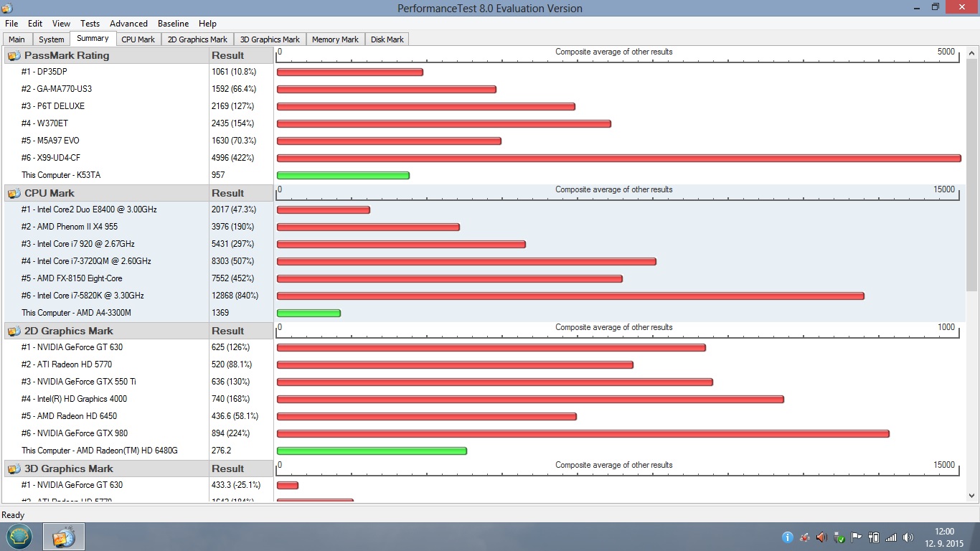Viewport: 980px width, 551px height.
Task: Click the 2D Graphics Mark section header label
Action: coord(69,331)
